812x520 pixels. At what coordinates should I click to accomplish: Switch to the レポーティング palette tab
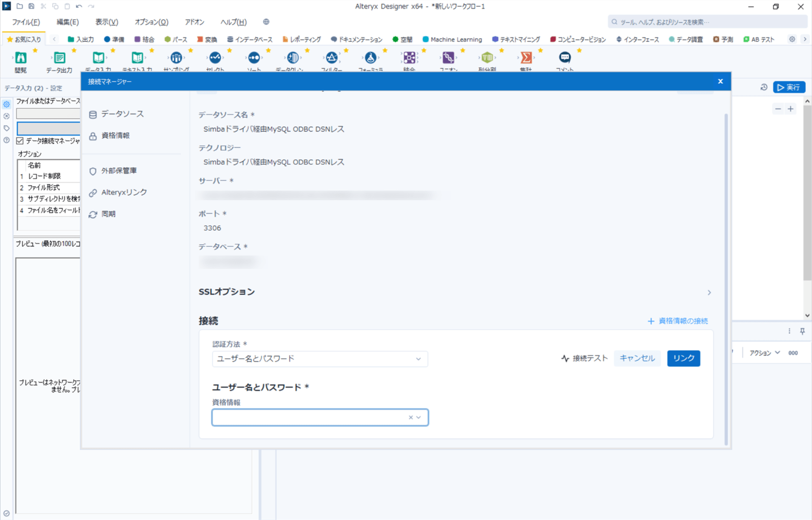point(302,39)
